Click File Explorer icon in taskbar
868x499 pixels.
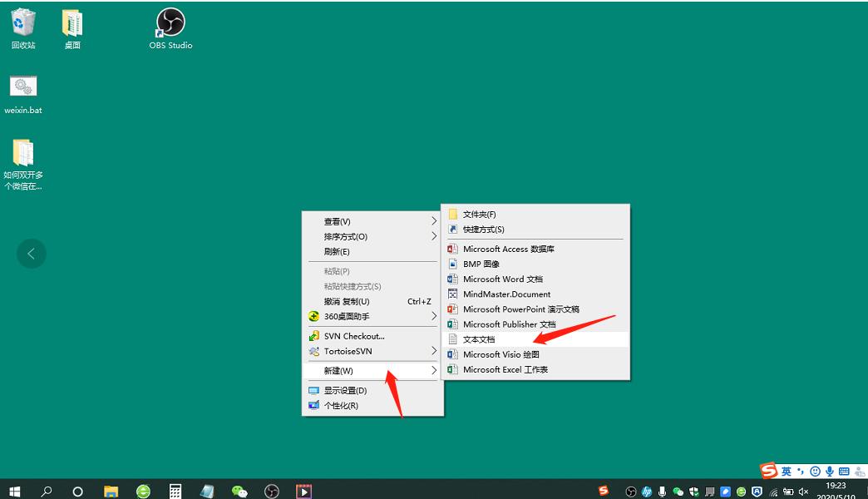[x=111, y=492]
